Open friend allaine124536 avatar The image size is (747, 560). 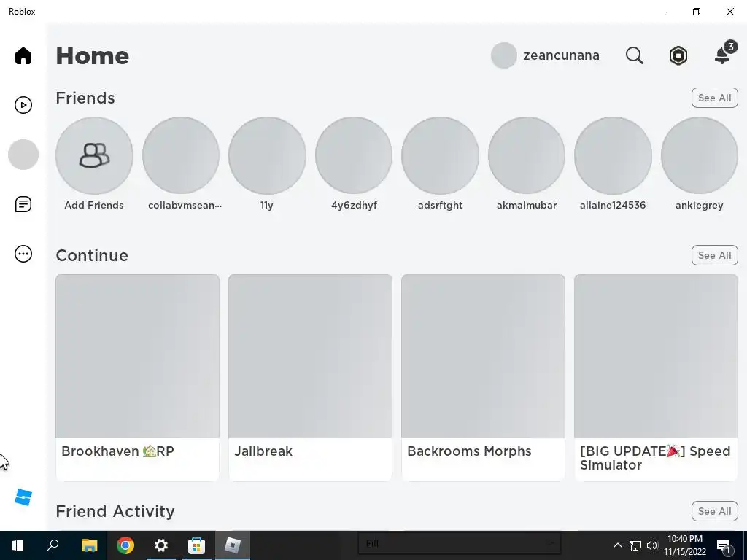(613, 155)
